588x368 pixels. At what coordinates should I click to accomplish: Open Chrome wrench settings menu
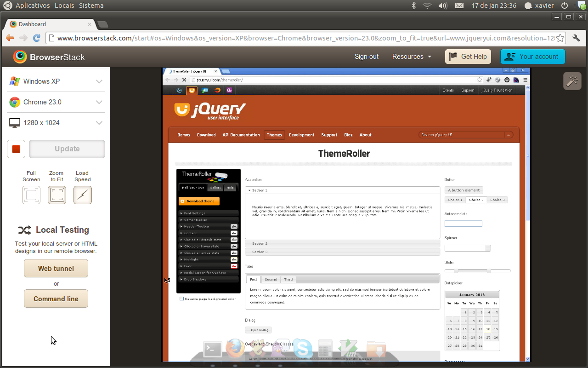[576, 38]
